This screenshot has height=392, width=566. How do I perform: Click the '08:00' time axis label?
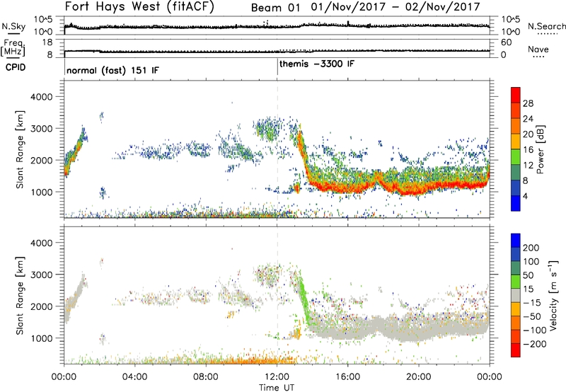(206, 377)
